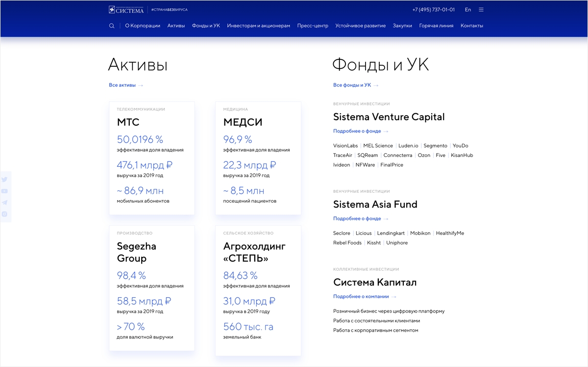The height and width of the screenshot is (367, 588).
Task: Open the search magnifier icon
Action: (112, 26)
